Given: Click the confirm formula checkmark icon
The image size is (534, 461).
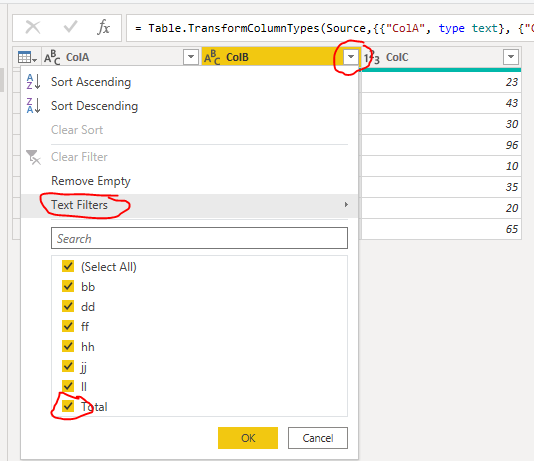Looking at the screenshot, I should (70, 27).
